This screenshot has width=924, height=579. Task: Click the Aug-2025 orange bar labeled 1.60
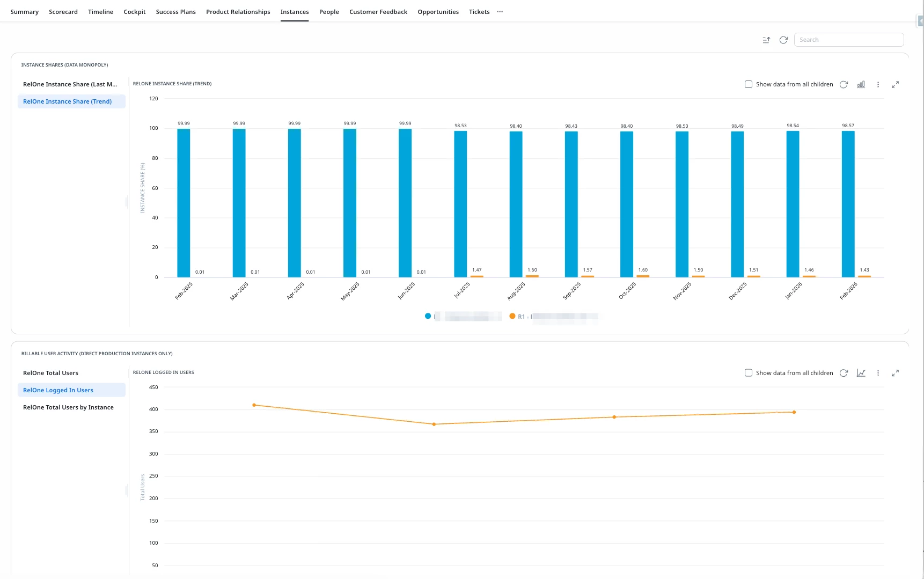click(x=532, y=276)
